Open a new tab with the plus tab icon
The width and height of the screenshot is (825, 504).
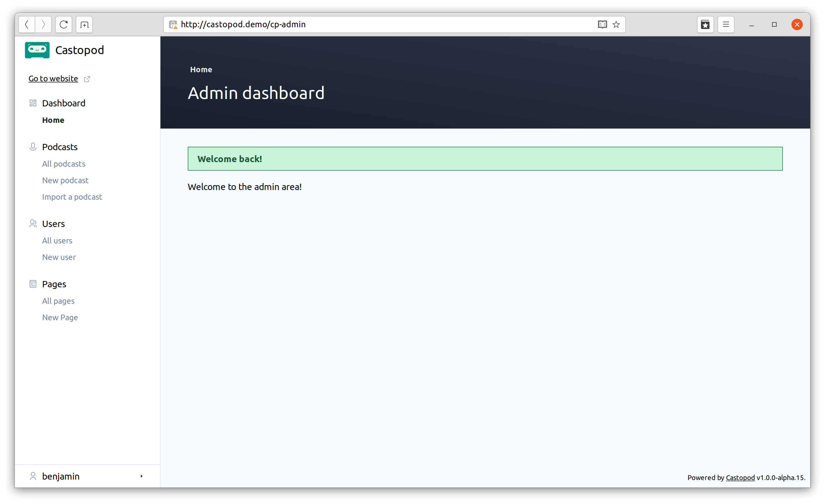coord(84,24)
